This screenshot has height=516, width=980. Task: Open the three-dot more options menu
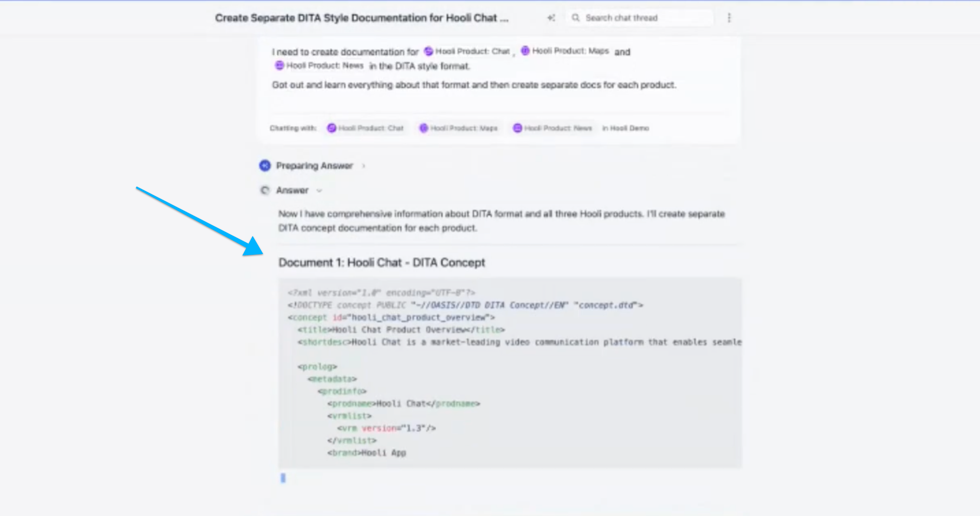click(x=729, y=18)
